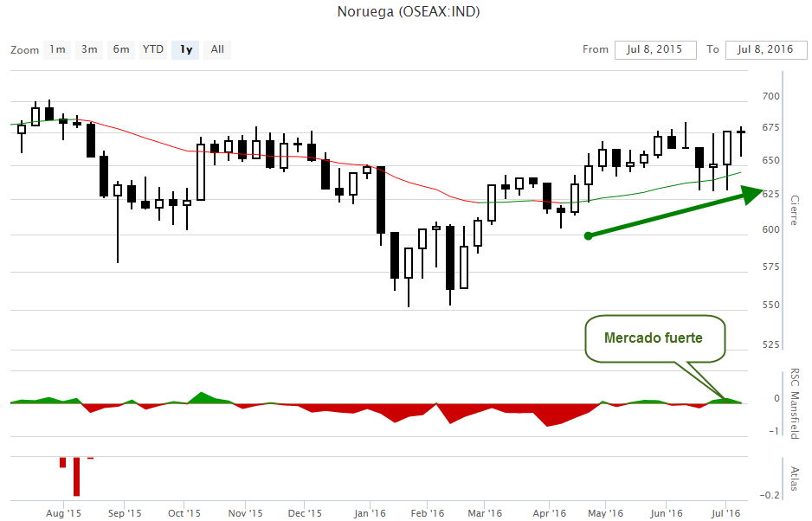Click the 600 price axis label
This screenshot has width=812, height=521.
tap(770, 229)
